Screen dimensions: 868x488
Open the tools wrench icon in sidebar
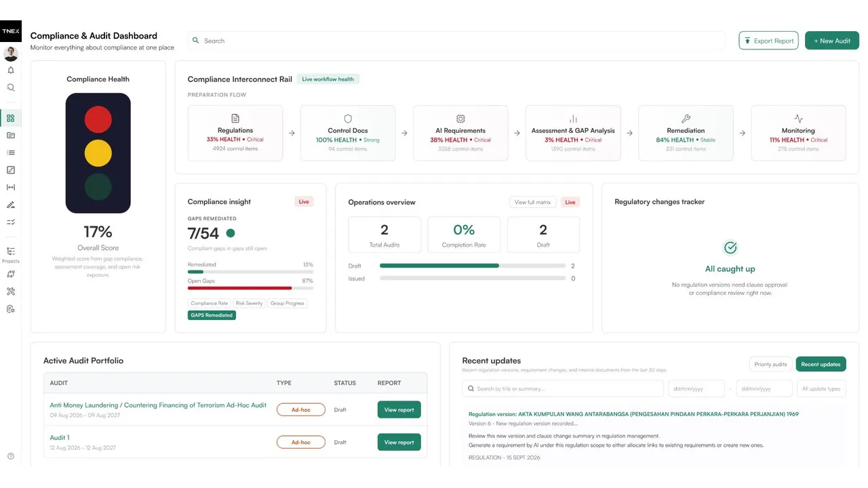tap(10, 291)
